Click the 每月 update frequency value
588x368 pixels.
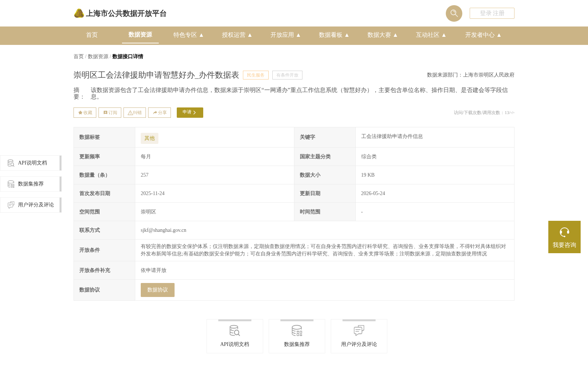(x=146, y=157)
